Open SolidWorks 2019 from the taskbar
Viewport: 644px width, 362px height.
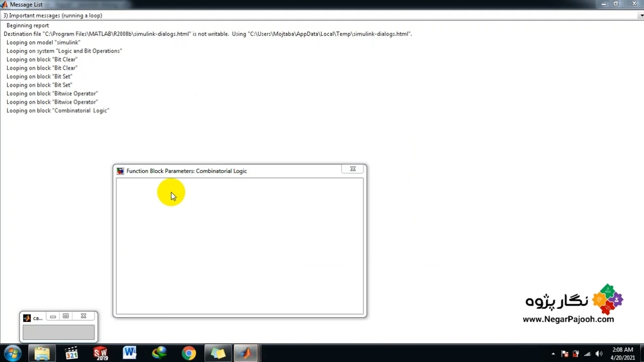[101, 353]
